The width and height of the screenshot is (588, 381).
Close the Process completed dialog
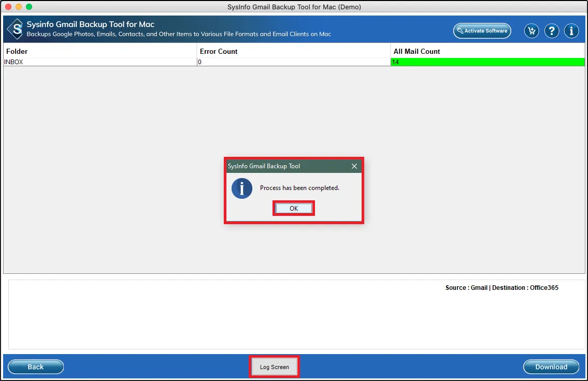pos(354,166)
